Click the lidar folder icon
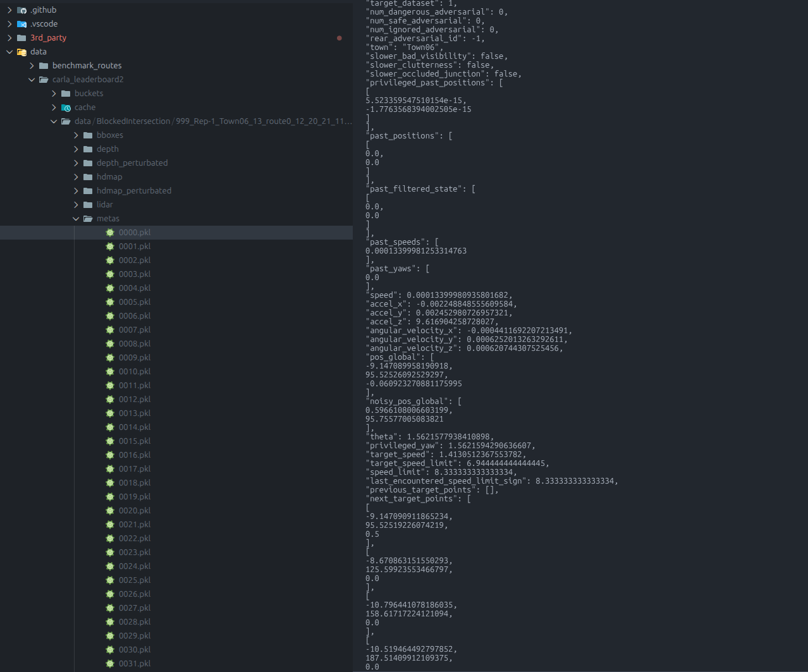 [88, 205]
